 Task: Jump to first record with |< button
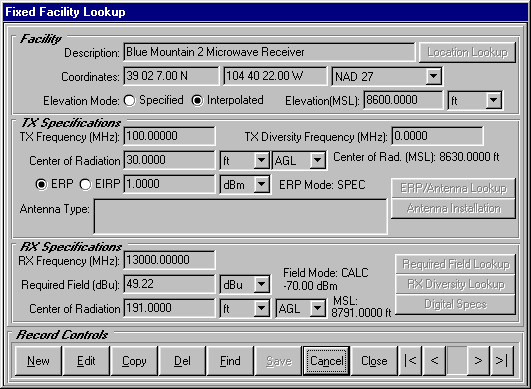pyautogui.click(x=410, y=361)
